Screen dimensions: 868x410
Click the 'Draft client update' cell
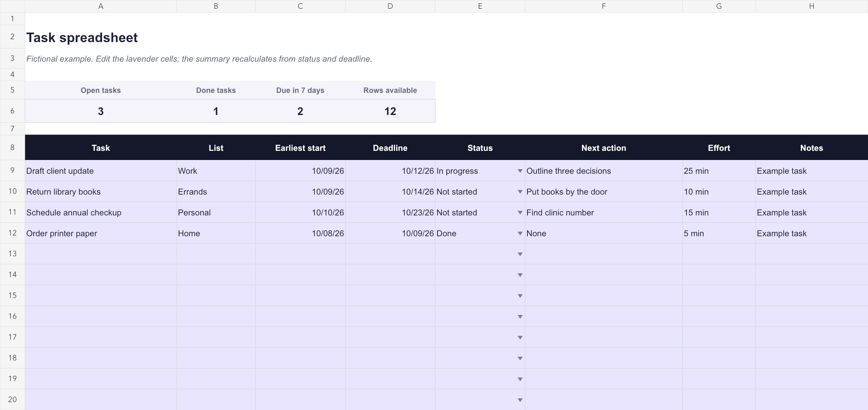click(x=101, y=171)
